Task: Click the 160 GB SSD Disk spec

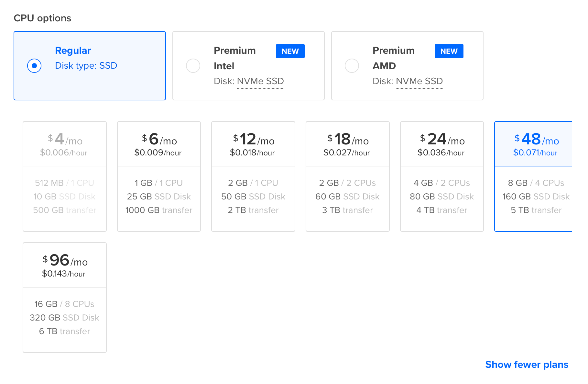Action: (x=536, y=197)
